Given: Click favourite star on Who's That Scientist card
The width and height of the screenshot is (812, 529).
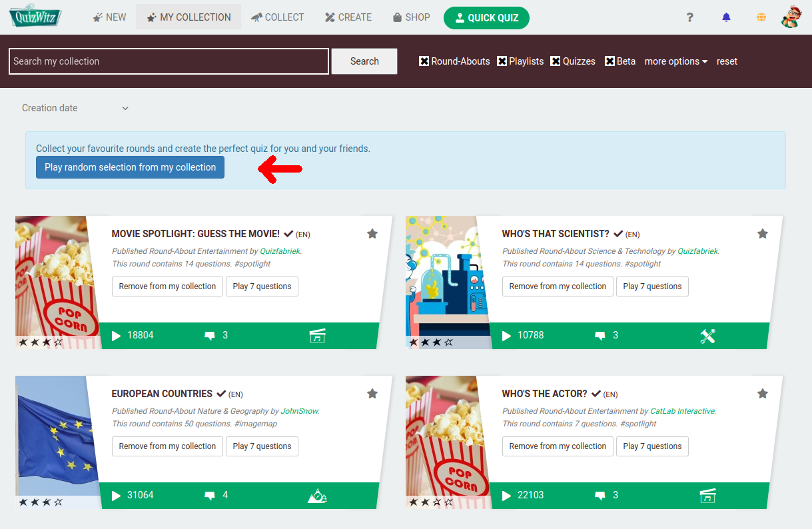Looking at the screenshot, I should tap(763, 233).
